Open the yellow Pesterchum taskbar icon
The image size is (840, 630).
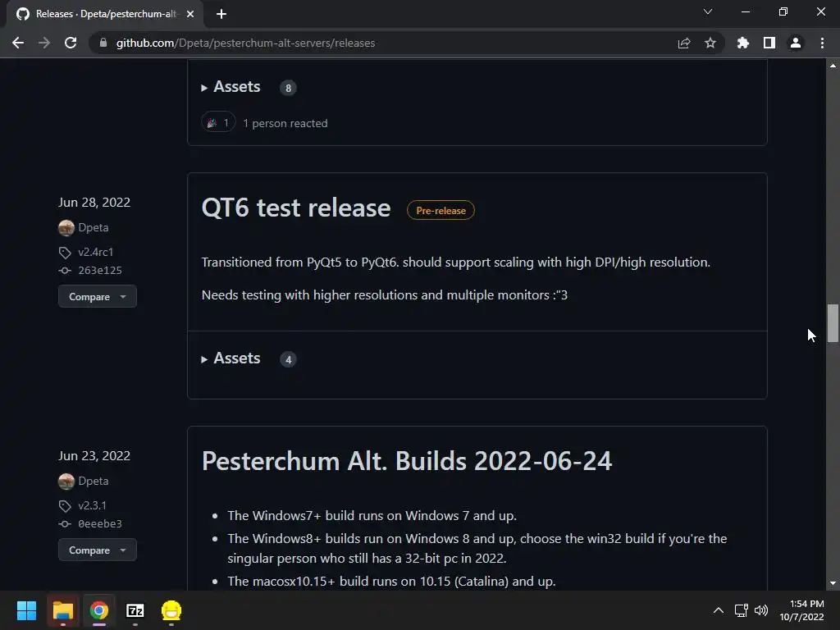(x=171, y=610)
